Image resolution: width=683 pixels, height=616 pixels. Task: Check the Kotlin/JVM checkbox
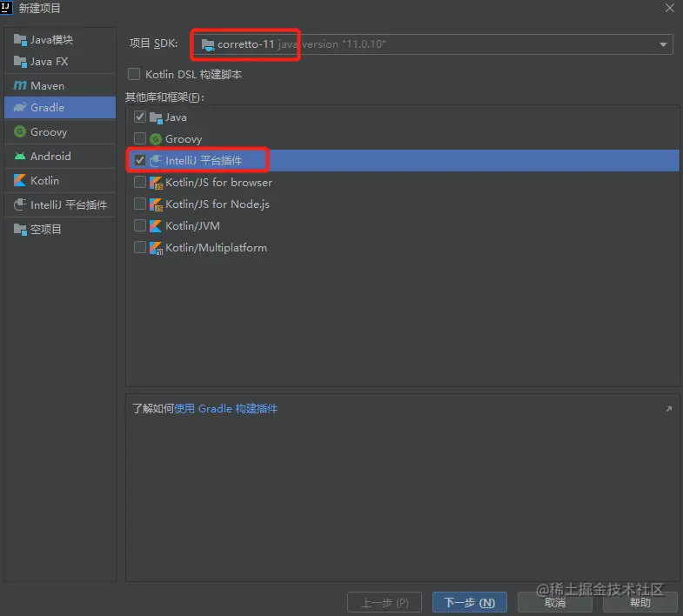pos(140,225)
